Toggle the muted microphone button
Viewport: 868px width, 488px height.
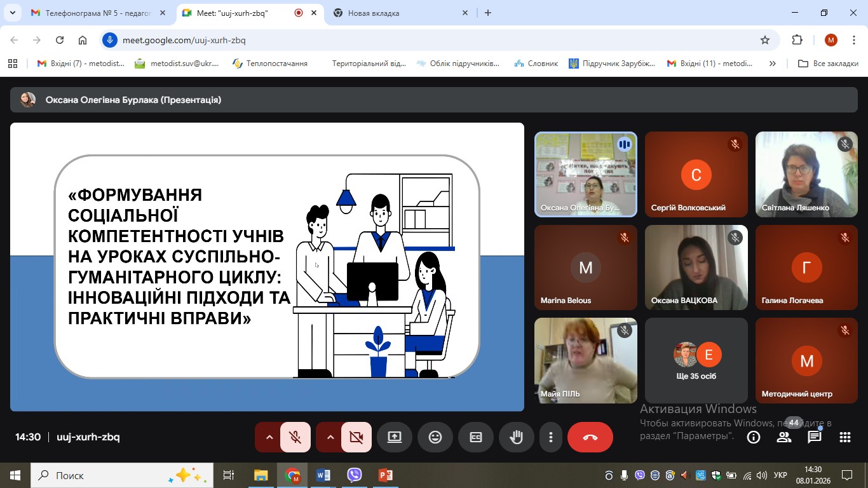[295, 437]
